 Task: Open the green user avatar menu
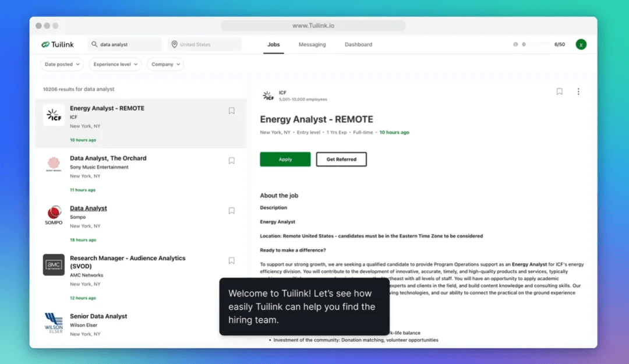(581, 44)
